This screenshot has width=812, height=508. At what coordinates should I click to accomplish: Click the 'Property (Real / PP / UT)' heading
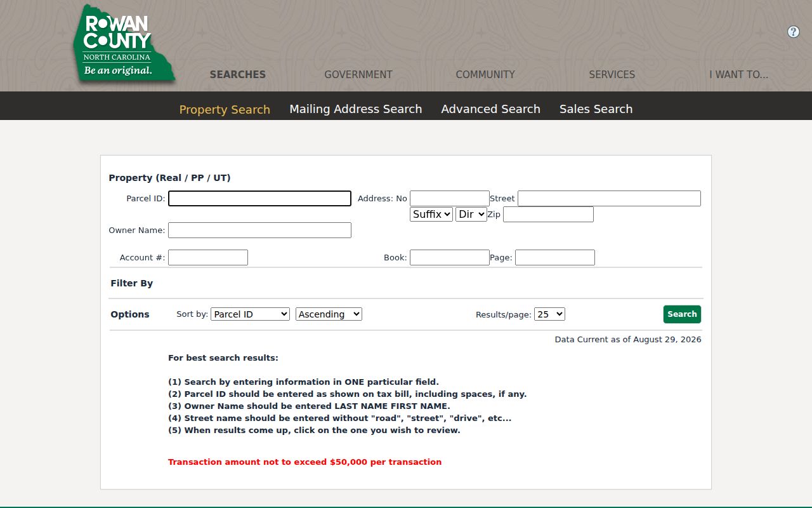[x=169, y=178]
